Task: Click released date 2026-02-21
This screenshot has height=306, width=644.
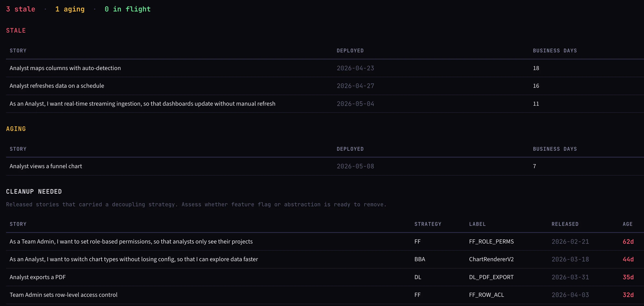Action: coord(570,241)
